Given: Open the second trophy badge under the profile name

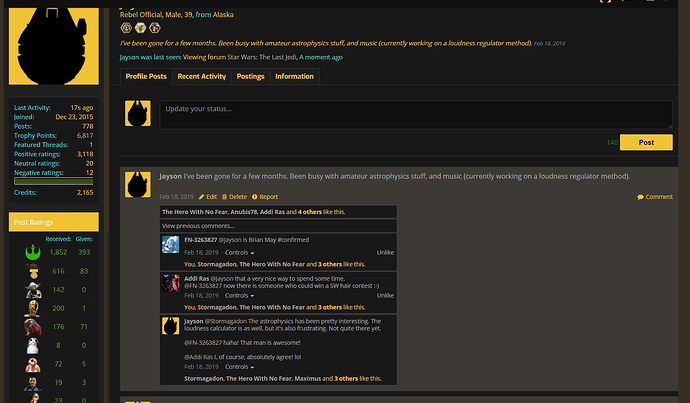Looking at the screenshot, I should click(x=140, y=28).
